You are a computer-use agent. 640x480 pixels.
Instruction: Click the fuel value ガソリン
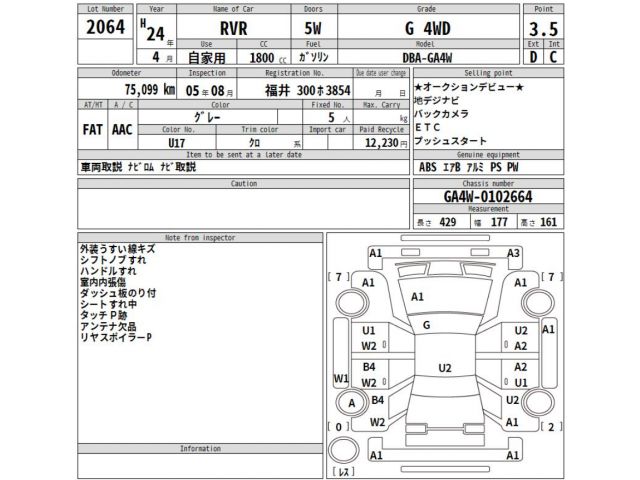313,57
